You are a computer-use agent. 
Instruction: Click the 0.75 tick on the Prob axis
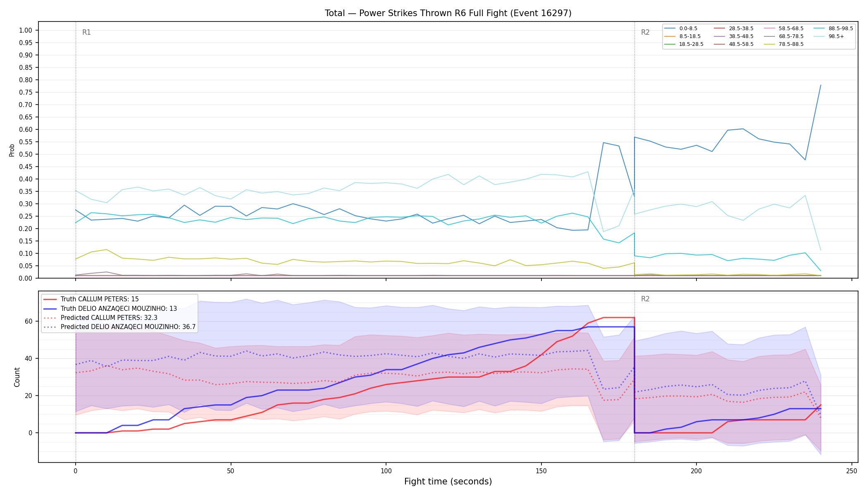[x=26, y=92]
